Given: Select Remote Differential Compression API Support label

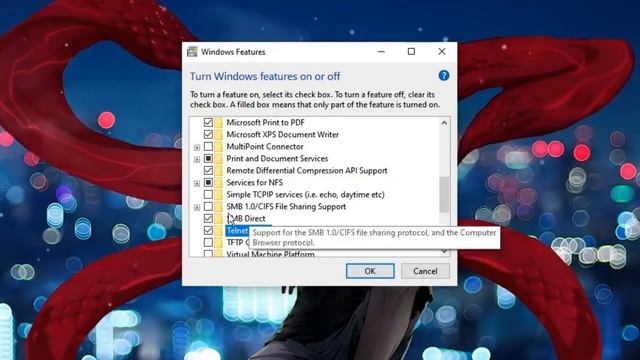Looking at the screenshot, I should [x=307, y=170].
